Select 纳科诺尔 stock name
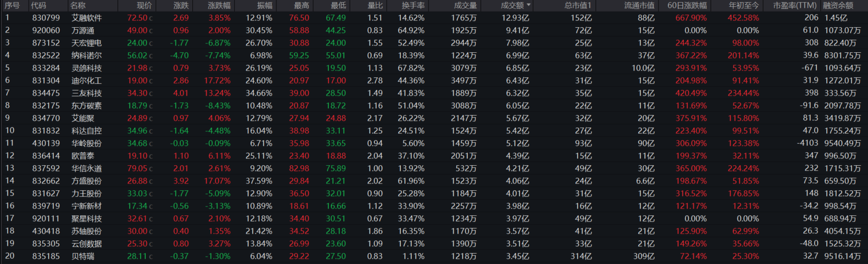Image resolution: width=868 pixels, height=264 pixels. pyautogui.click(x=87, y=55)
